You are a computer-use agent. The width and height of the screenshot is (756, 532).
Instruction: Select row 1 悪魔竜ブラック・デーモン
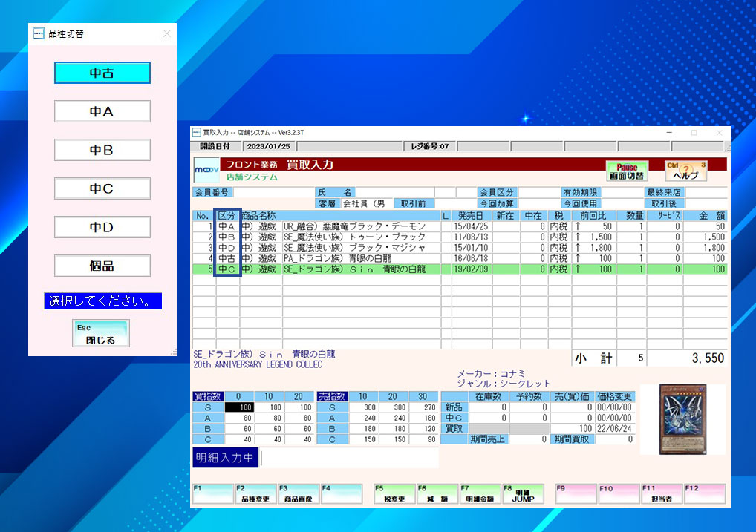[x=460, y=226]
